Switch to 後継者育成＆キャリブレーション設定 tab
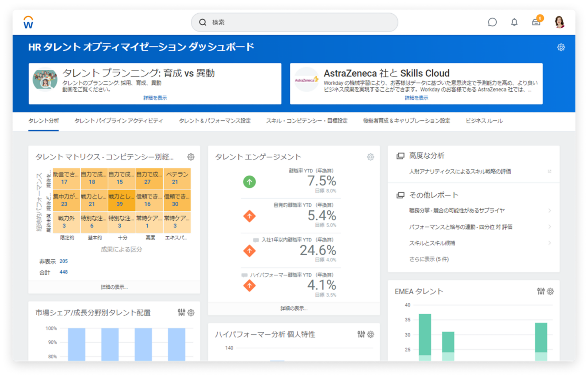Image resolution: width=588 pixels, height=377 pixels. (407, 121)
